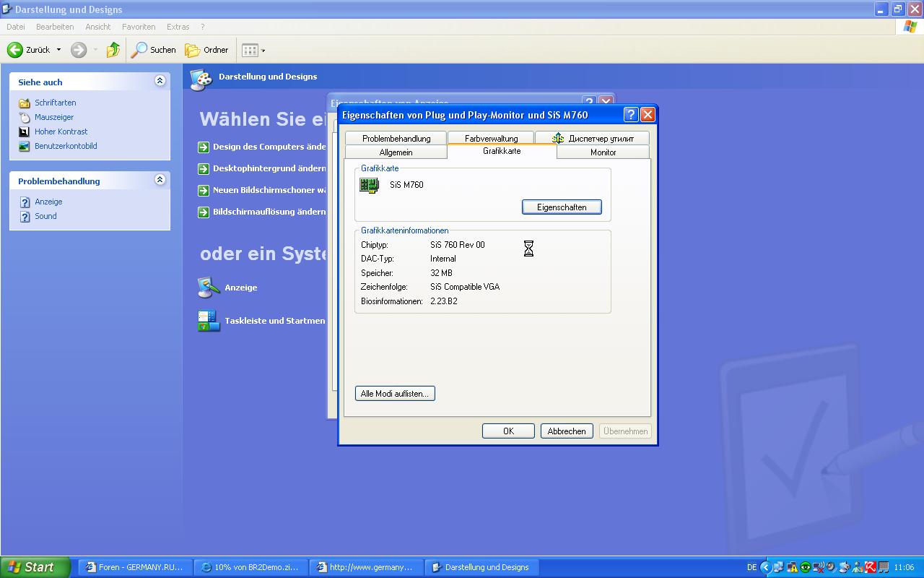Open the Hoher Kontrast link
Image resolution: width=924 pixels, height=578 pixels.
pos(61,131)
